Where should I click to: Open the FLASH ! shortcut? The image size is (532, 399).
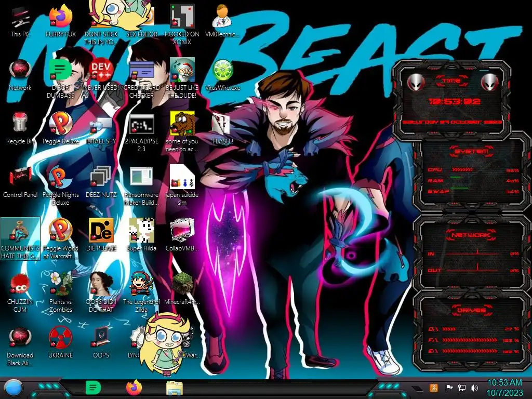pos(222,129)
